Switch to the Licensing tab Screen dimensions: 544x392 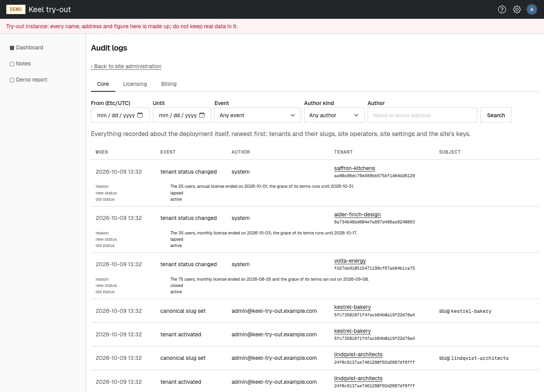pyautogui.click(x=135, y=84)
